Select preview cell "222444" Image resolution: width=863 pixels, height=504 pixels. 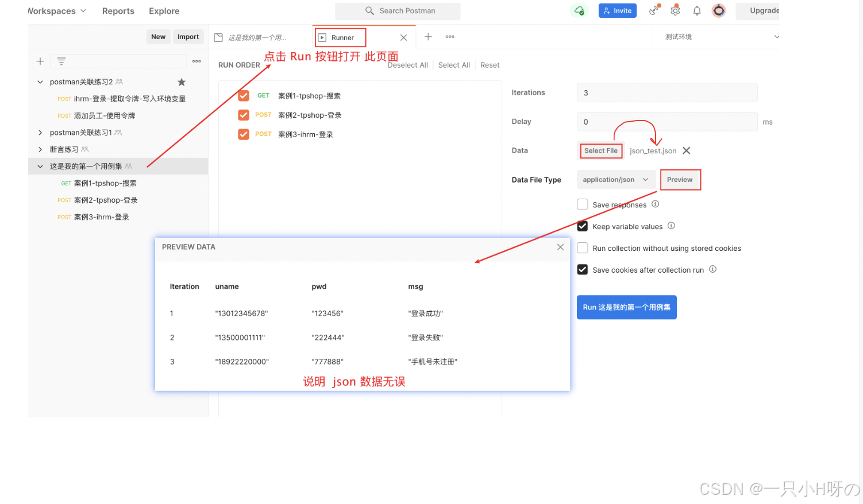[328, 338]
